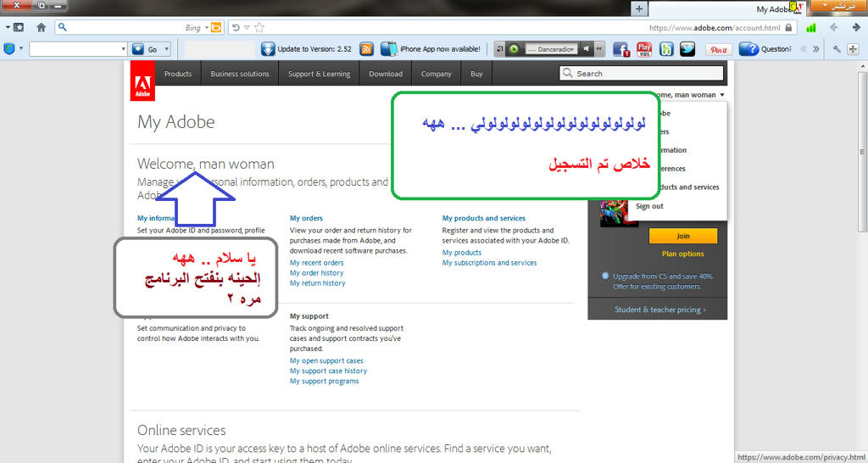868x463 pixels.
Task: Click the Bing search engine icon
Action: coord(216,27)
